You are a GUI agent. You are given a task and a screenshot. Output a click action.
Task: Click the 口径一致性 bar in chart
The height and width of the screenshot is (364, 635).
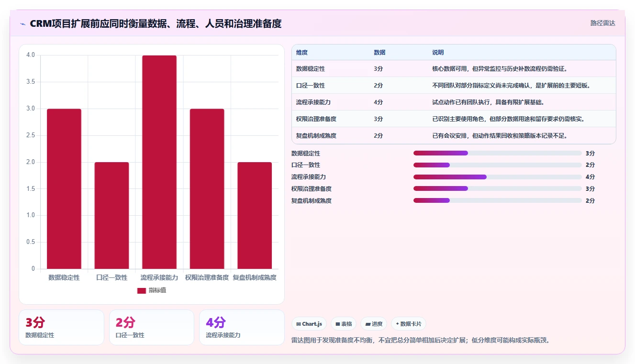pyautogui.click(x=111, y=216)
